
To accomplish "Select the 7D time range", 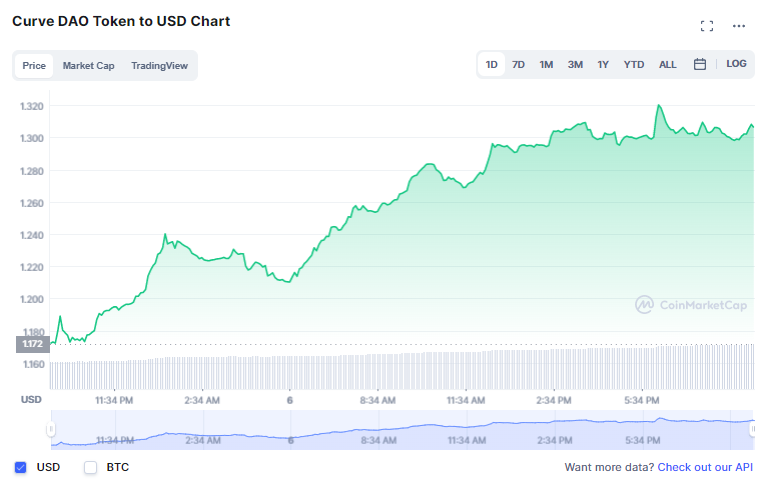I will point(518,65).
